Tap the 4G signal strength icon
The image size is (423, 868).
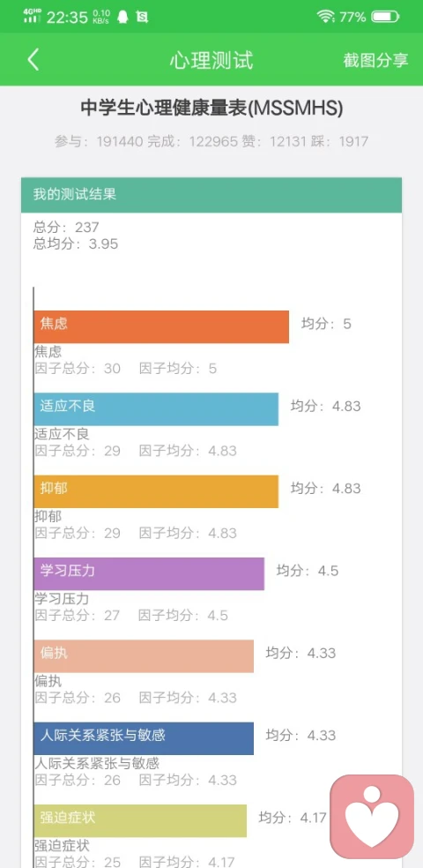point(32,16)
